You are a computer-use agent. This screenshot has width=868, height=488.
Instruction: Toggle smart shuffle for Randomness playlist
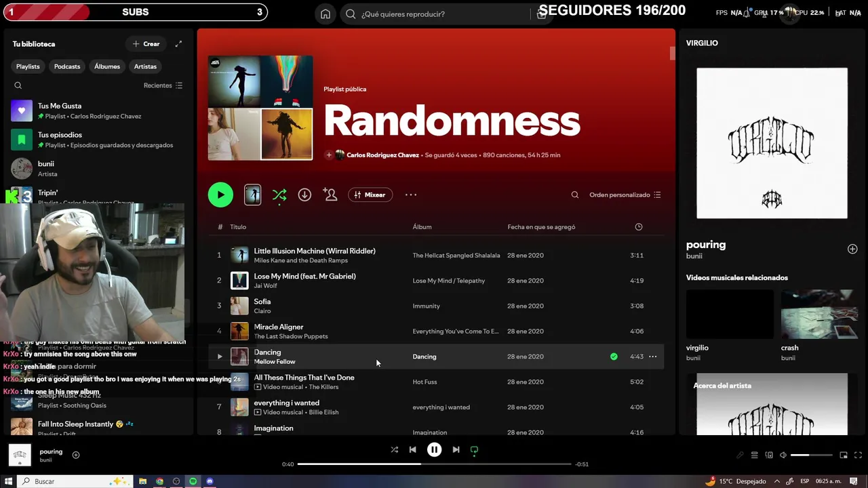point(279,195)
